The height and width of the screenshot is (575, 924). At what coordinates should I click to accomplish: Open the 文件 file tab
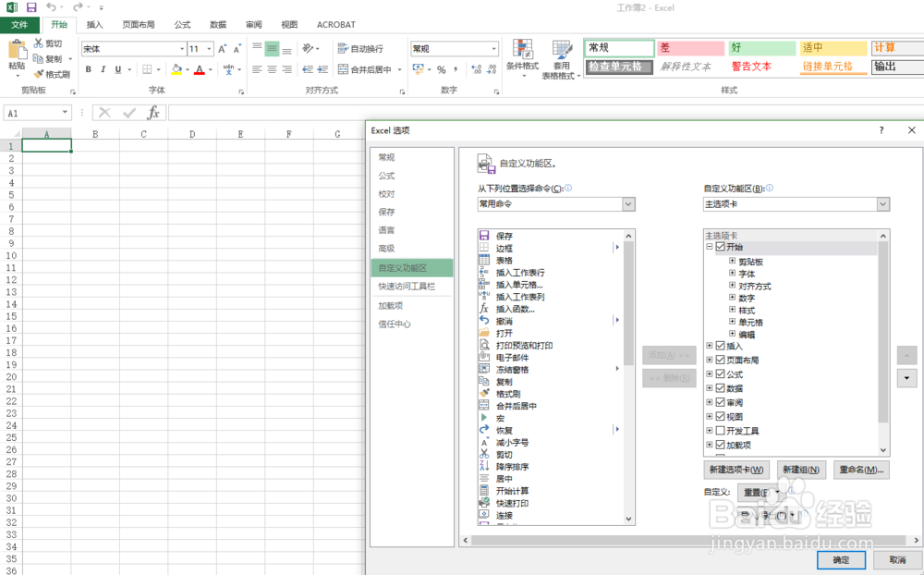(x=19, y=25)
